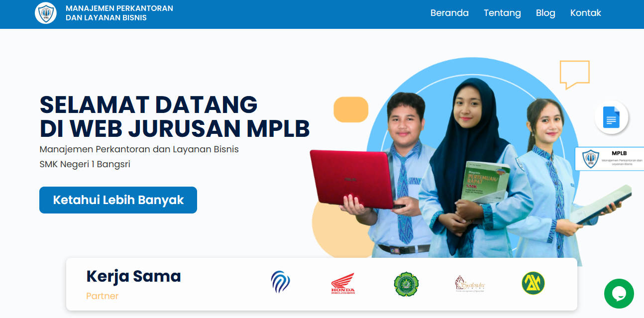The image size is (644, 318).
Task: Click the Kerja Sama Partner heading
Action: [133, 276]
